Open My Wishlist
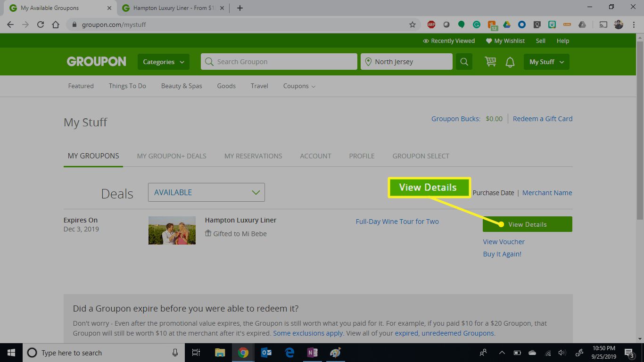 click(x=505, y=41)
